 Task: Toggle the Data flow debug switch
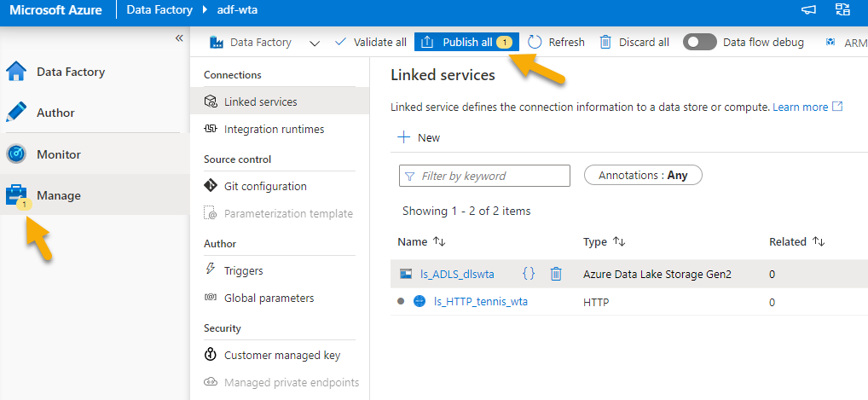[x=699, y=42]
